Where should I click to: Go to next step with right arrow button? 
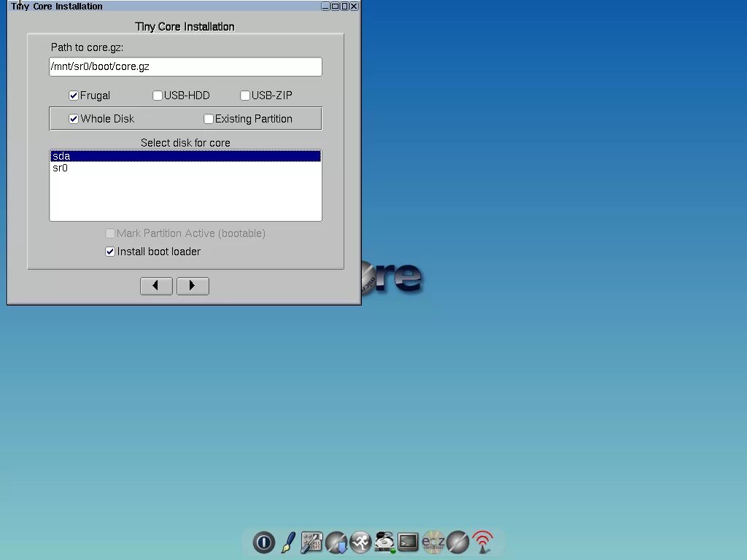(193, 286)
